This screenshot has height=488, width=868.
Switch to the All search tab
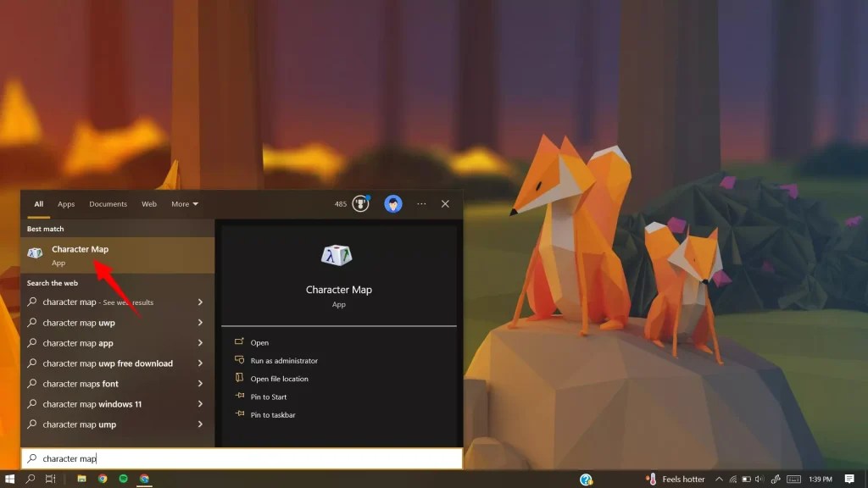(39, 203)
